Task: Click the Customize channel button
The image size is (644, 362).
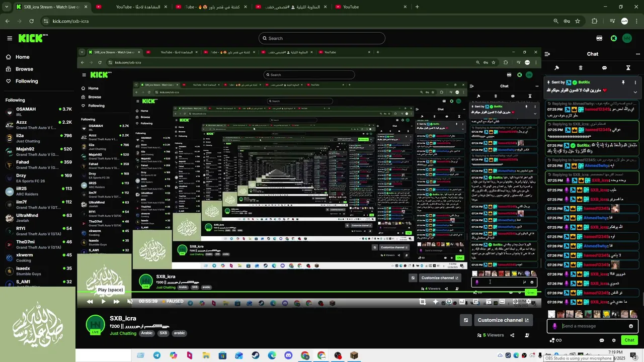Action: click(503, 320)
